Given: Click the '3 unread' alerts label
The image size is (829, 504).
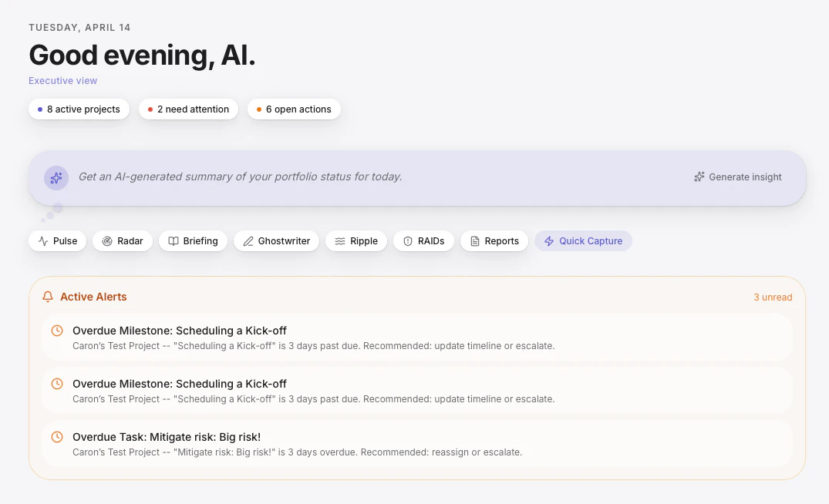Looking at the screenshot, I should pyautogui.click(x=773, y=297).
